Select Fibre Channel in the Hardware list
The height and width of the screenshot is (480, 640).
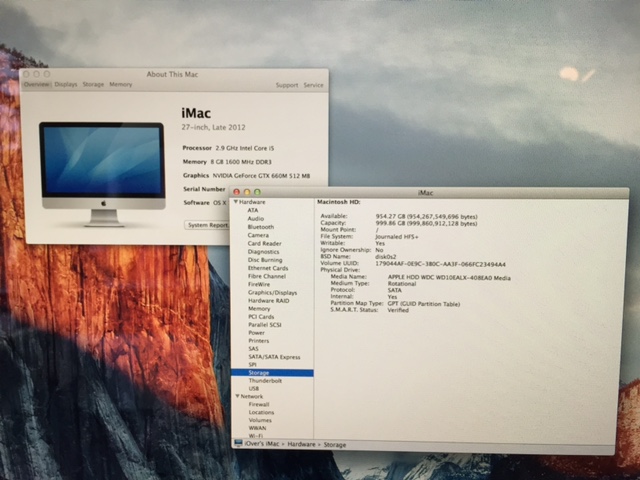tap(267, 276)
